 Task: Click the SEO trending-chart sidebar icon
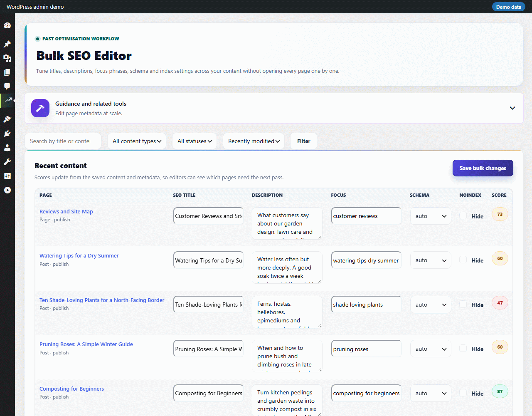click(x=8, y=100)
